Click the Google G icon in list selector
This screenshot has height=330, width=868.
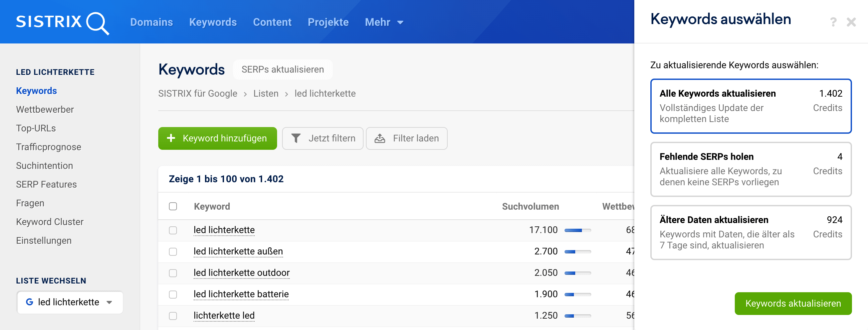[30, 302]
